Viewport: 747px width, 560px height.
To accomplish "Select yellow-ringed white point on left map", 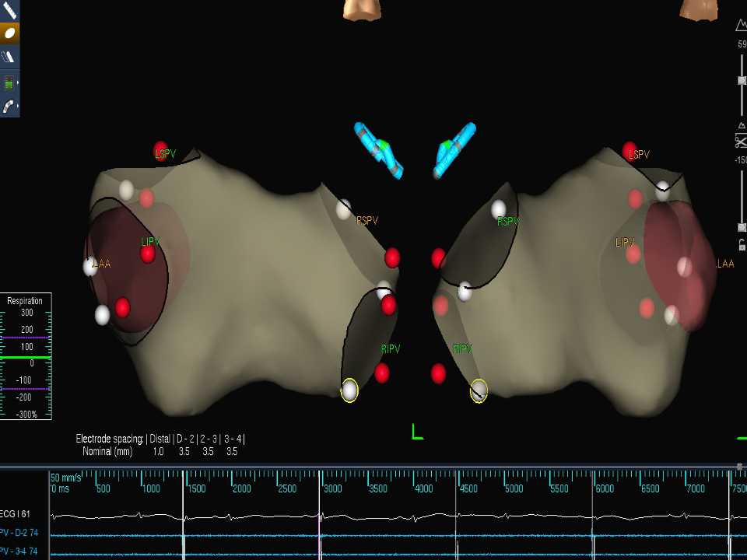I will (x=349, y=390).
